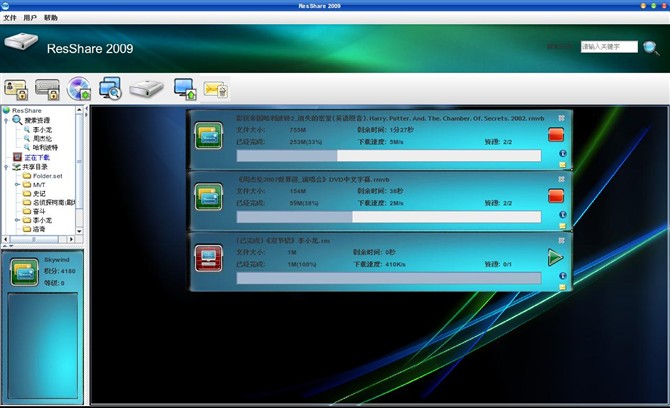Image resolution: width=670 pixels, height=408 pixels.
Task: Click the magnifier search icon beside keyword field
Action: click(651, 47)
